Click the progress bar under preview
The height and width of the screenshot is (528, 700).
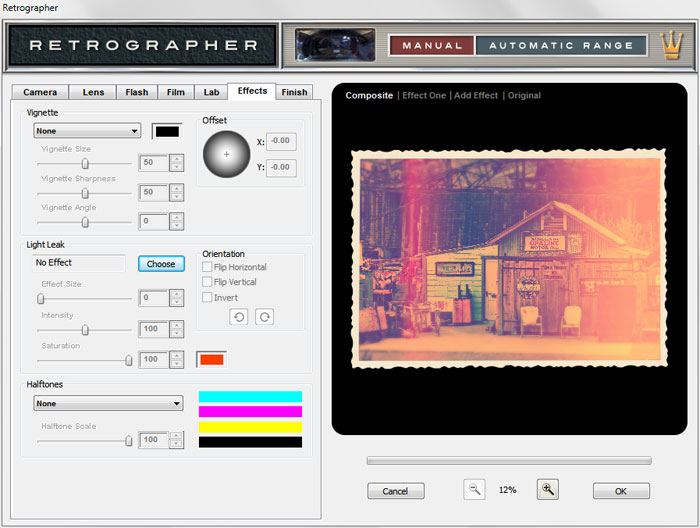pyautogui.click(x=509, y=461)
